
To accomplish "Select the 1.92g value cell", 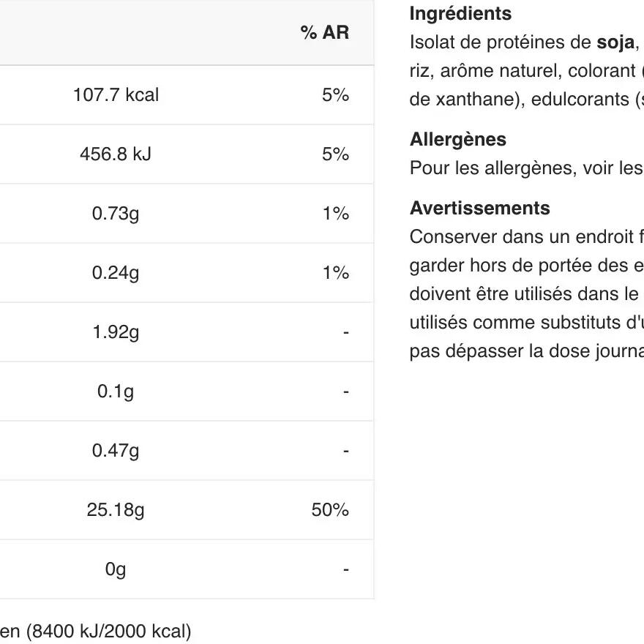I will pos(116,332).
